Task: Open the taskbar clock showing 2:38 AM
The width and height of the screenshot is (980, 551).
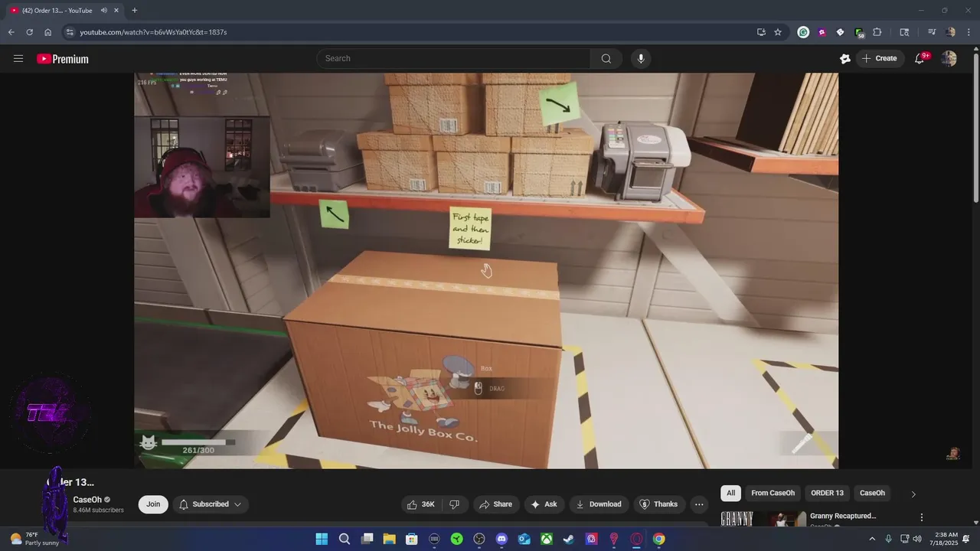Action: 943,539
